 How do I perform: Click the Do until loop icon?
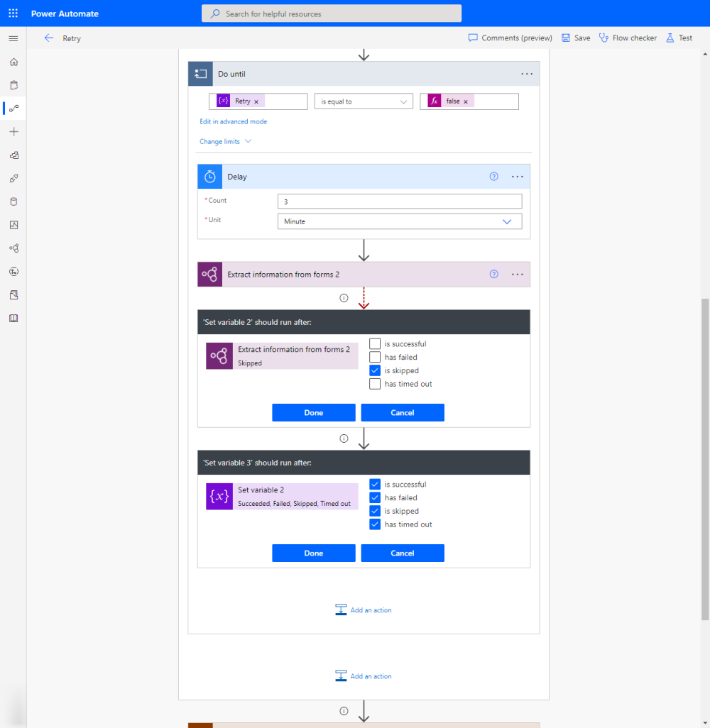(200, 74)
